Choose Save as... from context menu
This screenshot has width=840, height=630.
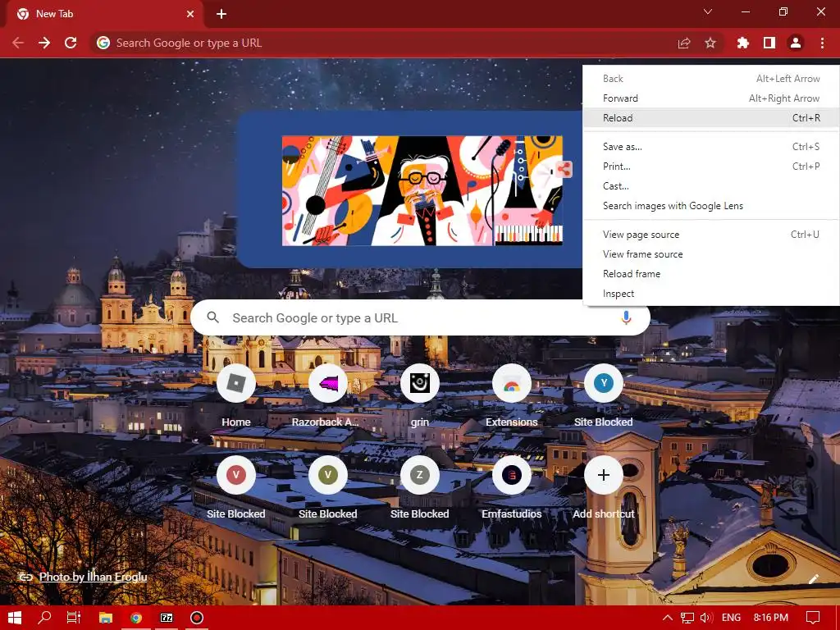tap(711, 146)
